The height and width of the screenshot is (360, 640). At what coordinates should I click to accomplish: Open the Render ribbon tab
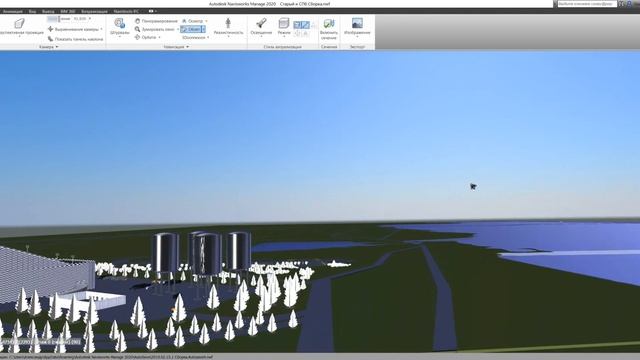click(94, 11)
